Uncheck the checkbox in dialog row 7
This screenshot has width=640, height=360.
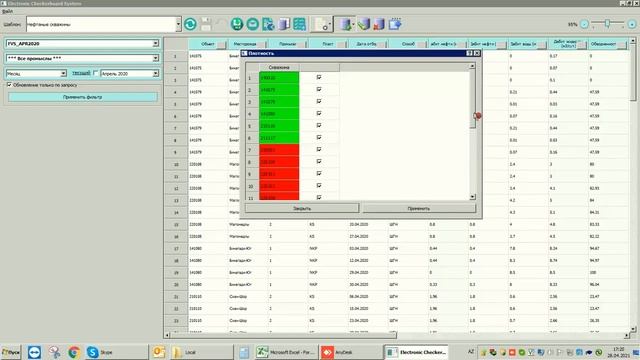[319, 149]
